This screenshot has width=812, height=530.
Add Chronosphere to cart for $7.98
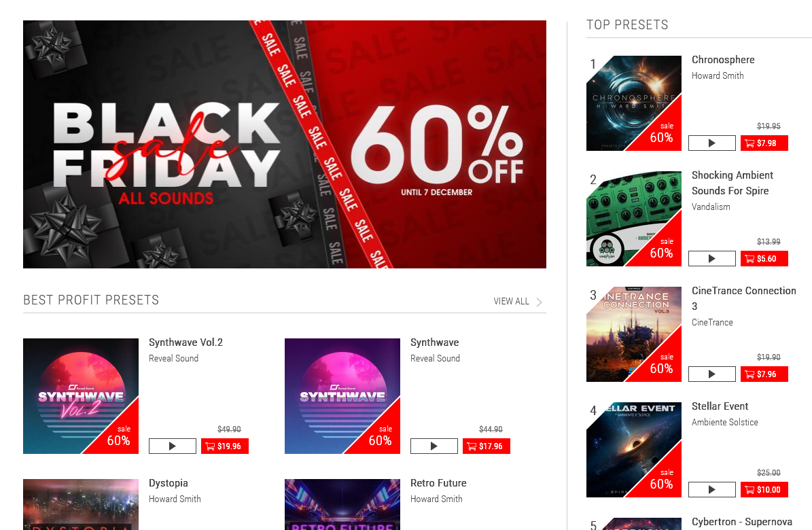[x=764, y=143]
